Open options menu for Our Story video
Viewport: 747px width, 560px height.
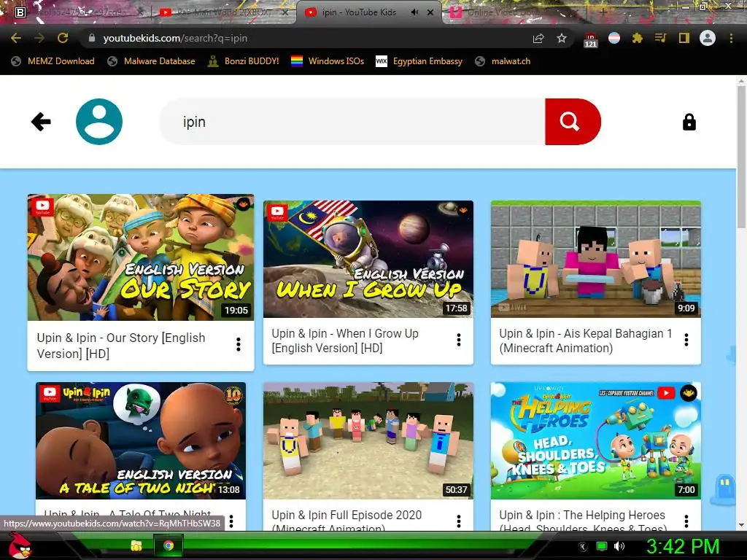click(239, 345)
